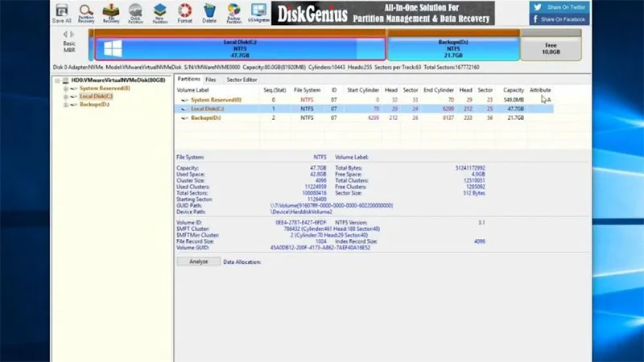Select Backups(D:) tree item
Viewport: 644px width, 362px height.
(x=94, y=105)
